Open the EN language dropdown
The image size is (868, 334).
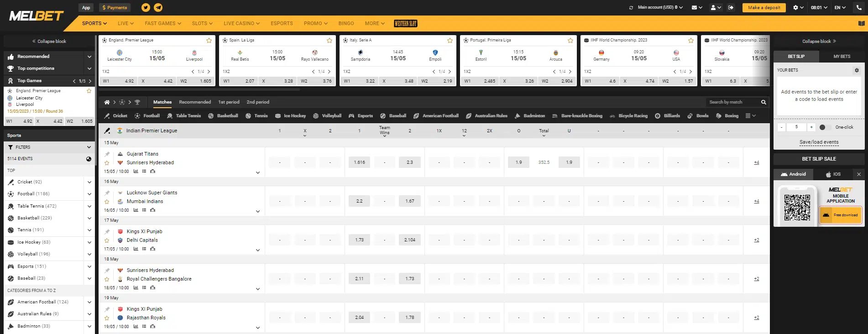pos(840,8)
